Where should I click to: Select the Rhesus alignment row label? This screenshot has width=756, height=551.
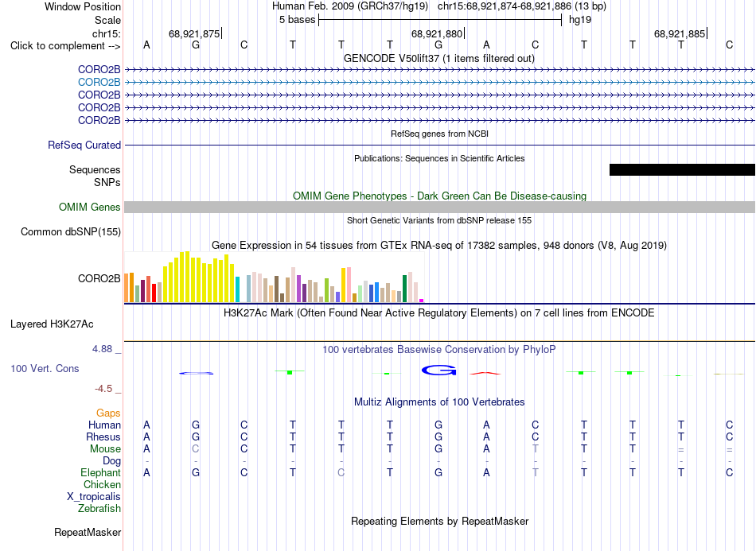pyautogui.click(x=103, y=437)
